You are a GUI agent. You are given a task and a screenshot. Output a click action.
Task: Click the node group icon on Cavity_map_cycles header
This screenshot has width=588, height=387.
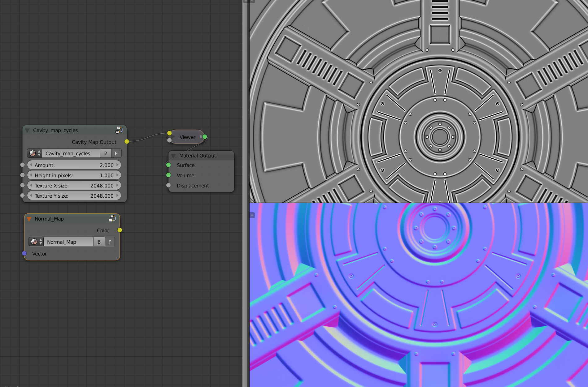[x=119, y=130]
